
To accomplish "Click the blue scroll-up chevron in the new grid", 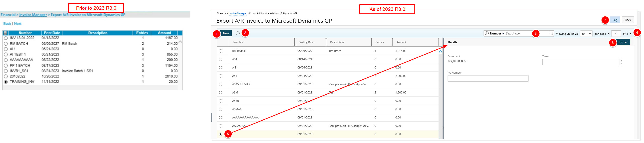I will (x=440, y=51).
